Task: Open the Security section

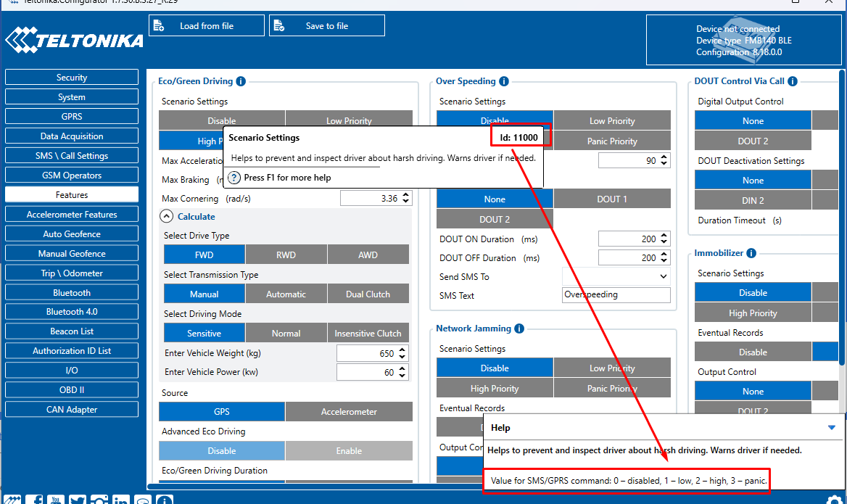Action: tap(72, 78)
